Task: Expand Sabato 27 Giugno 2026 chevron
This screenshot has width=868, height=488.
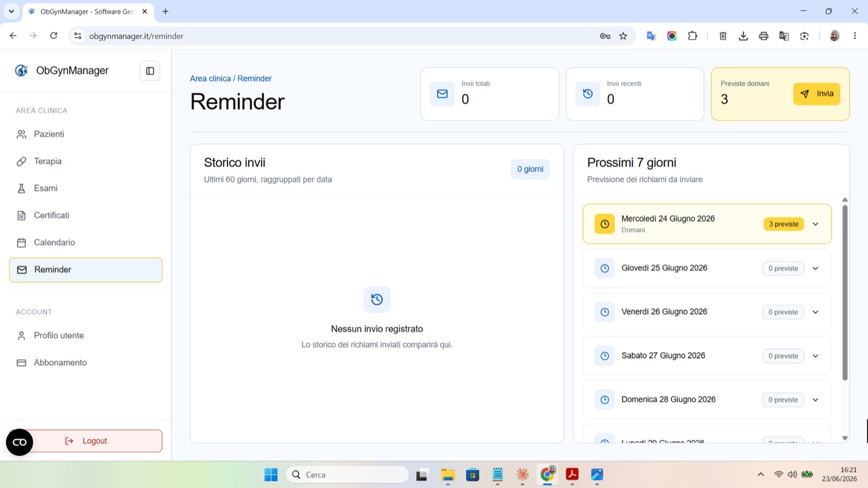Action: point(815,356)
